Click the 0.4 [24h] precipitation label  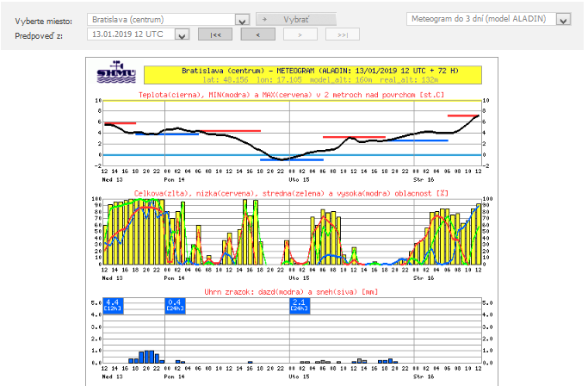point(175,305)
